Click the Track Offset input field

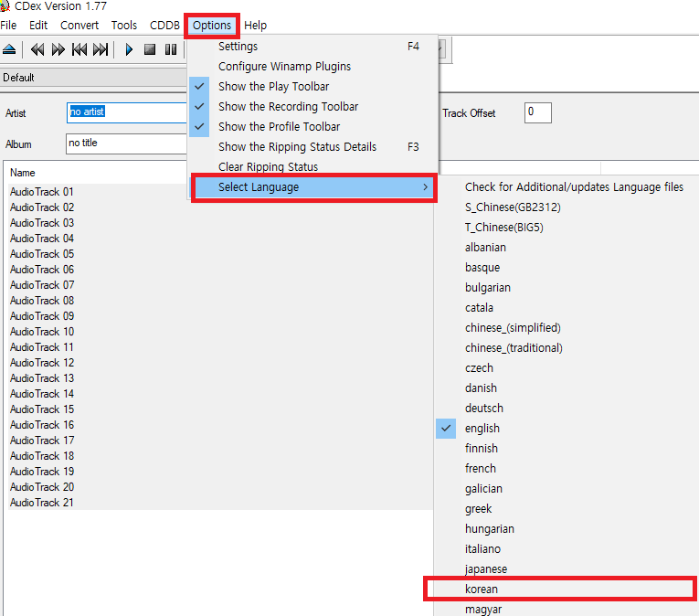(x=537, y=112)
